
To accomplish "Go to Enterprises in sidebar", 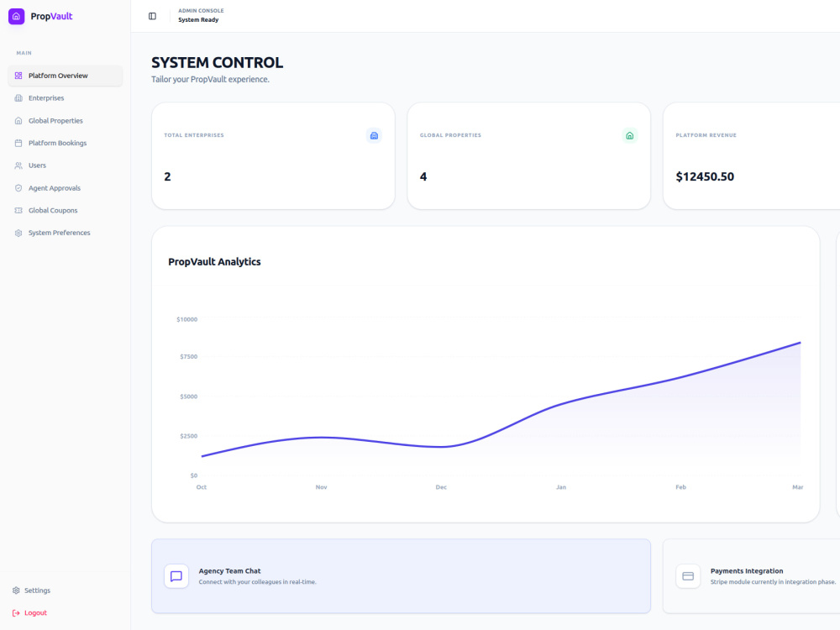I will [x=66, y=98].
